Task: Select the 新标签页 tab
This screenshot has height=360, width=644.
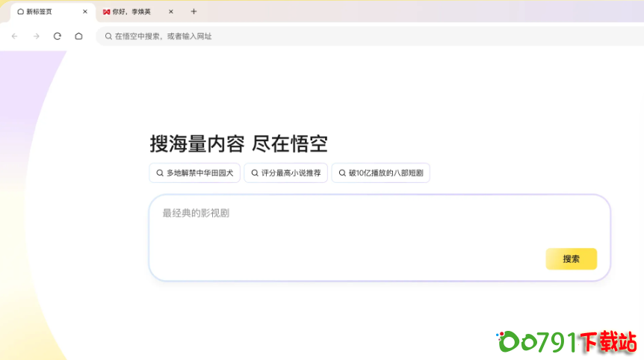Action: (45, 12)
